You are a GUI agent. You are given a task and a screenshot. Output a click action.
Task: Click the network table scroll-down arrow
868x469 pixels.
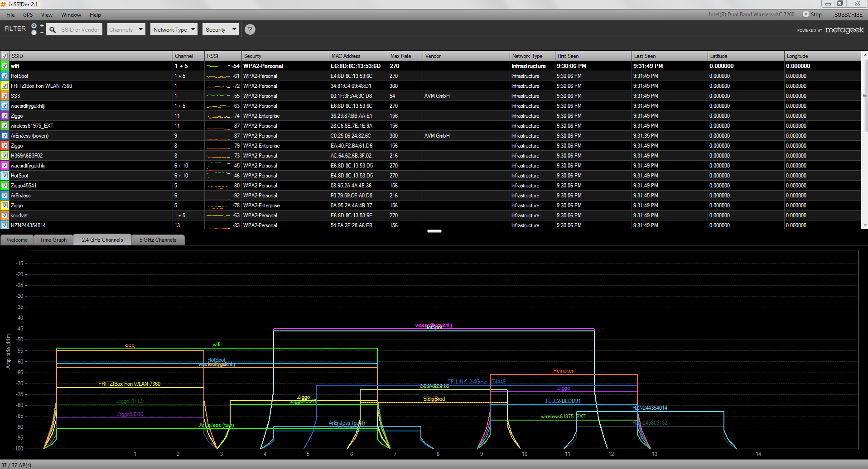pyautogui.click(x=864, y=225)
